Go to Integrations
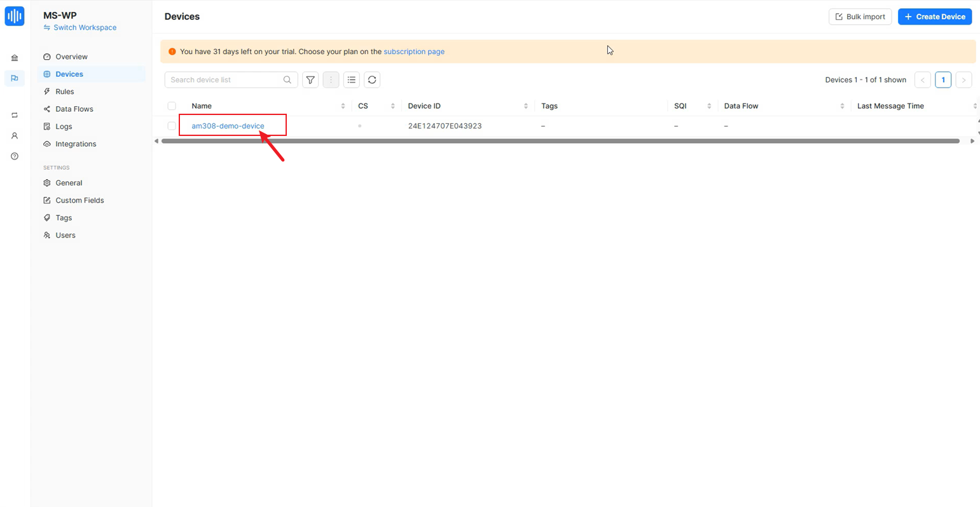Viewport: 980px width, 507px height. coord(92,144)
